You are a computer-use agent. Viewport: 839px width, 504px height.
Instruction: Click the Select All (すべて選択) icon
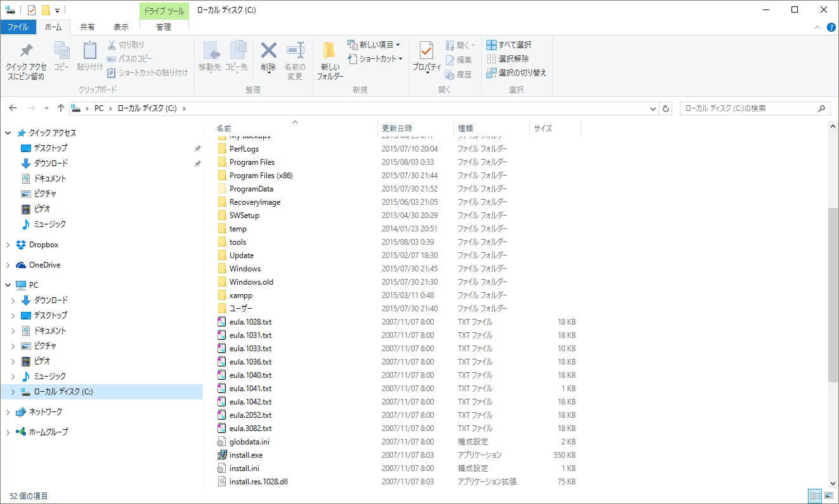(491, 45)
